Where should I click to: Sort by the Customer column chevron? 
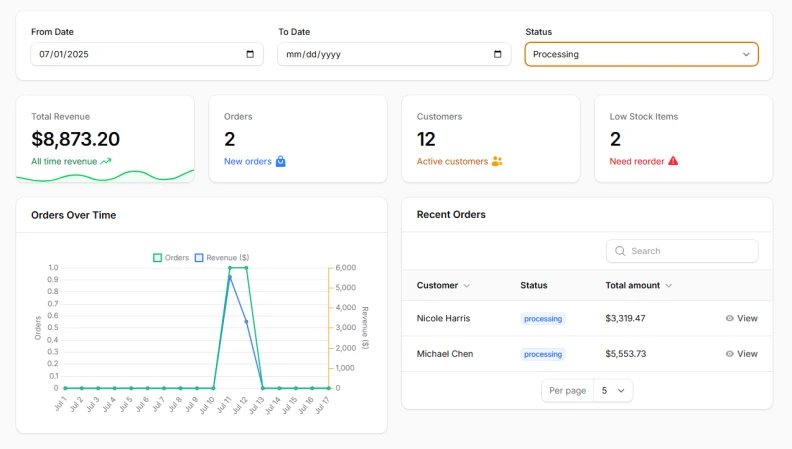pos(466,286)
